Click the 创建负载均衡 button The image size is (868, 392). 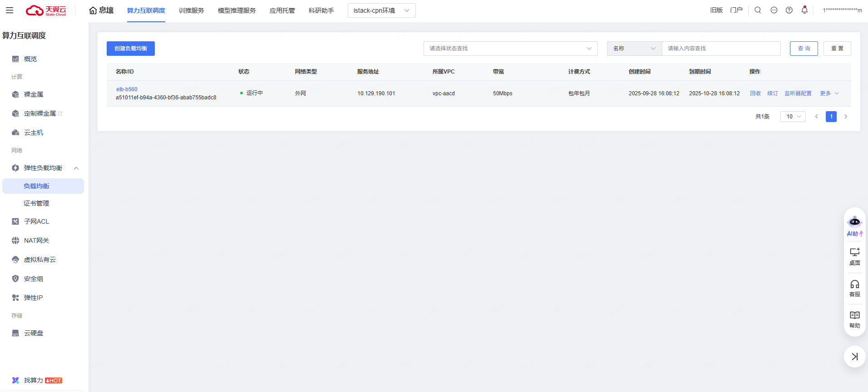click(x=131, y=49)
